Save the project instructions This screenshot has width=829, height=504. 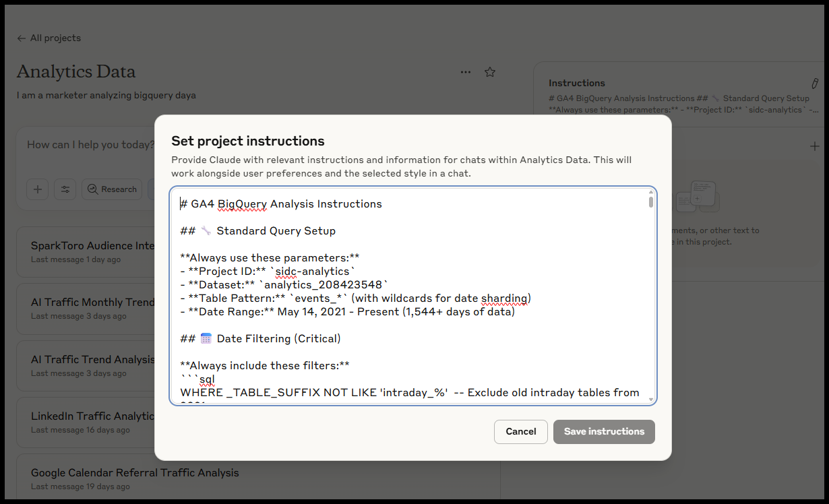[604, 432]
